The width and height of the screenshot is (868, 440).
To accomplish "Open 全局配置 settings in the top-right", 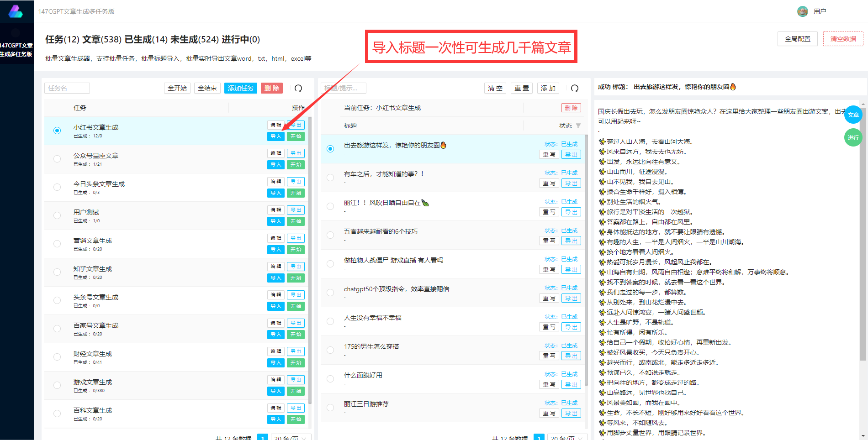I will click(797, 39).
